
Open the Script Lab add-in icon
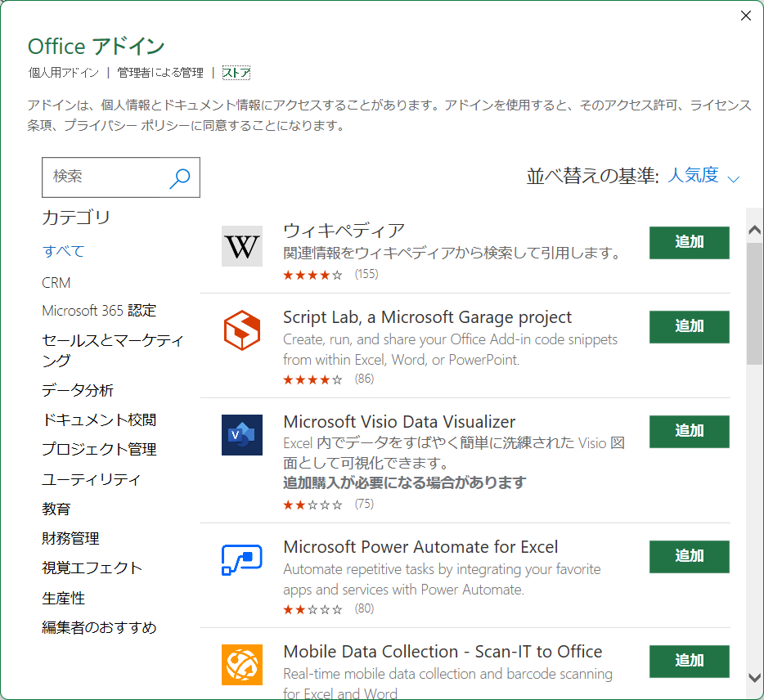click(241, 330)
